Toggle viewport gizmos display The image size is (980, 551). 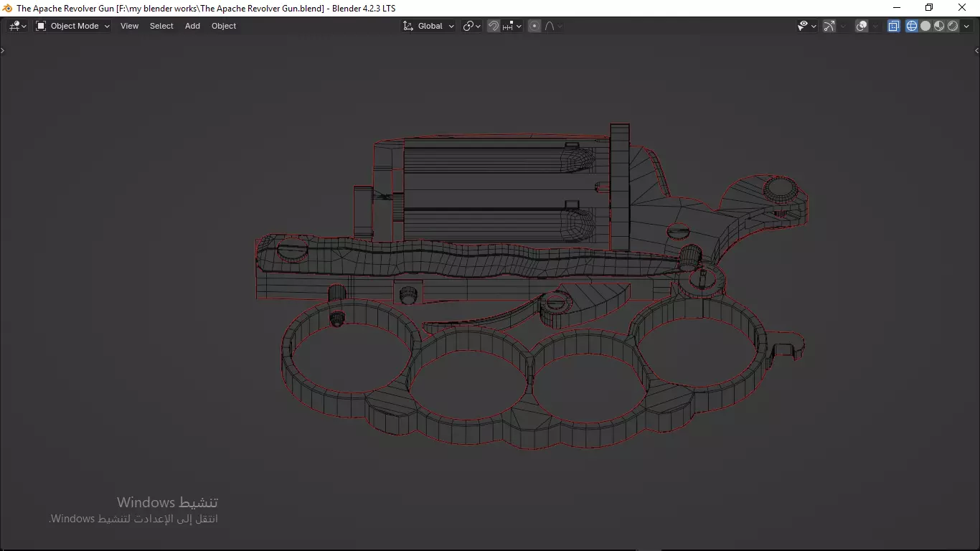(x=829, y=26)
